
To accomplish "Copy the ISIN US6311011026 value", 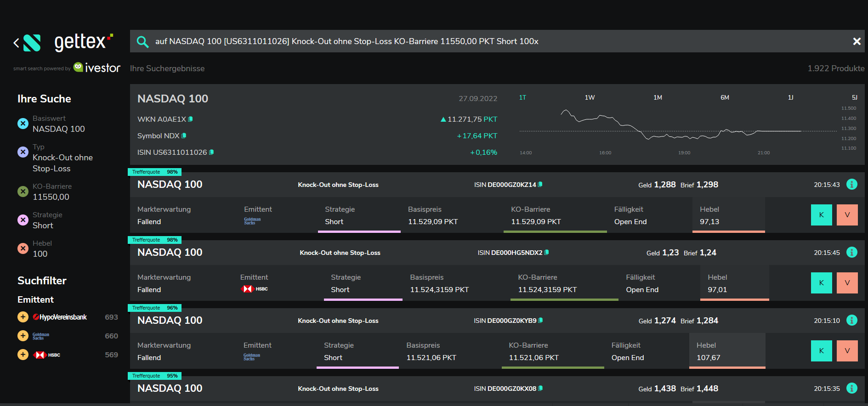I will tap(211, 152).
